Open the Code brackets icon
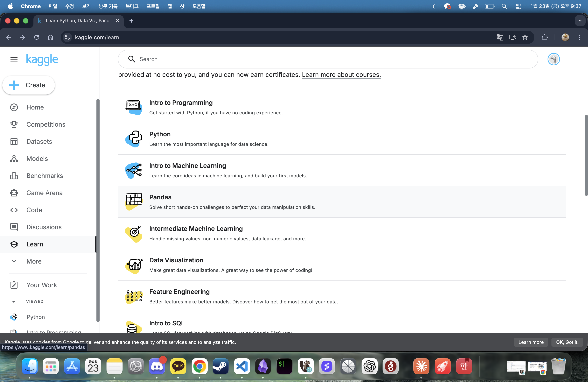This screenshot has height=382, width=588. click(x=14, y=210)
